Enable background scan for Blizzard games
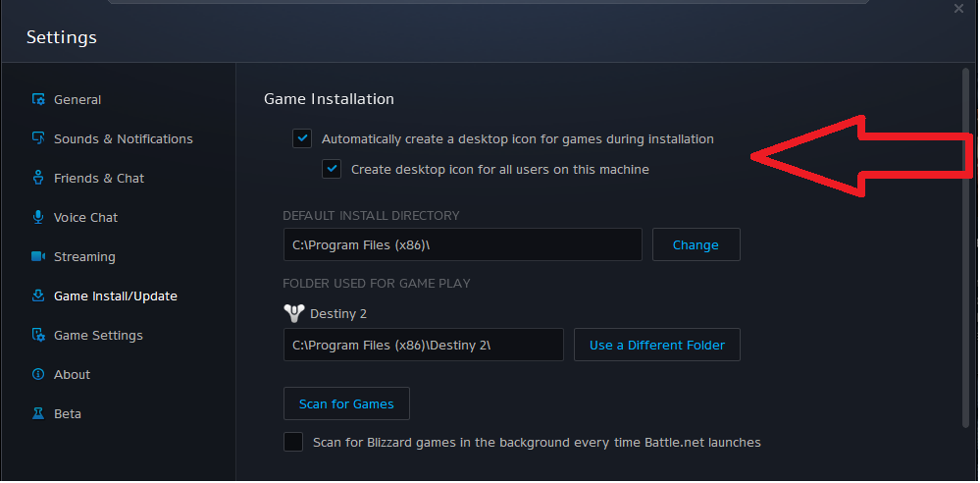 click(x=293, y=442)
